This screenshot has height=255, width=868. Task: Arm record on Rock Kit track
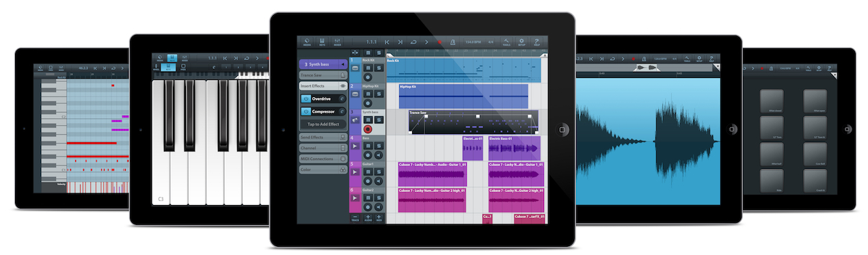coord(368,77)
